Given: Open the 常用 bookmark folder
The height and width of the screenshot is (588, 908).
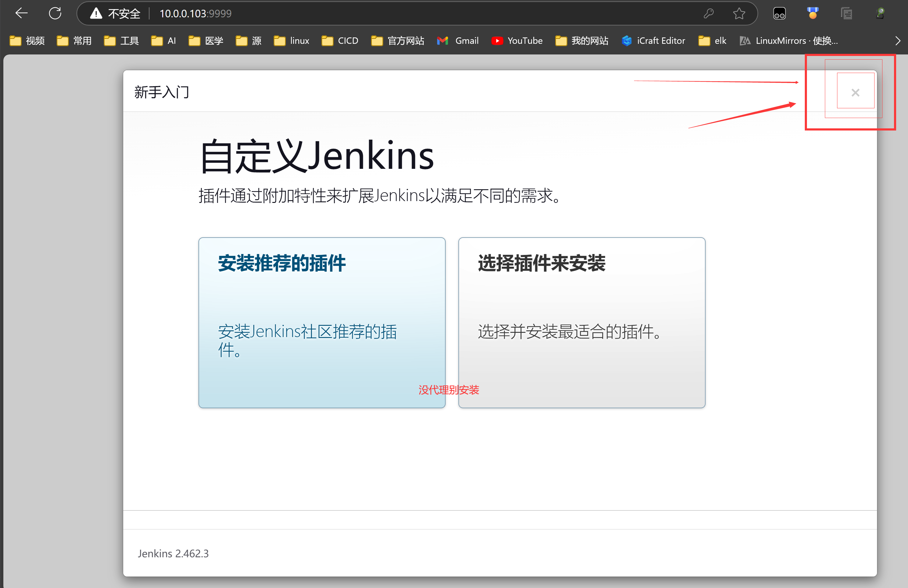Looking at the screenshot, I should [x=74, y=41].
